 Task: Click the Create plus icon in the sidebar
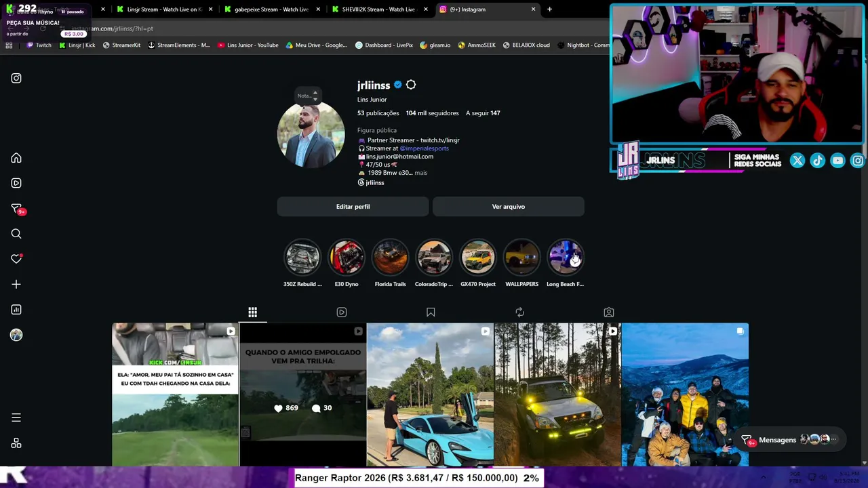(x=16, y=284)
